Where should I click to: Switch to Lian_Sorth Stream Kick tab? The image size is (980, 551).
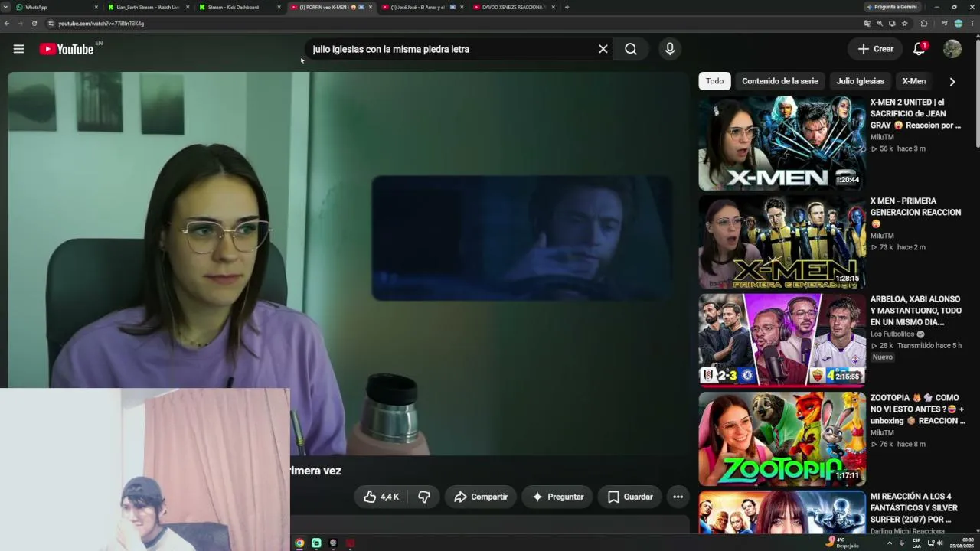tap(147, 7)
